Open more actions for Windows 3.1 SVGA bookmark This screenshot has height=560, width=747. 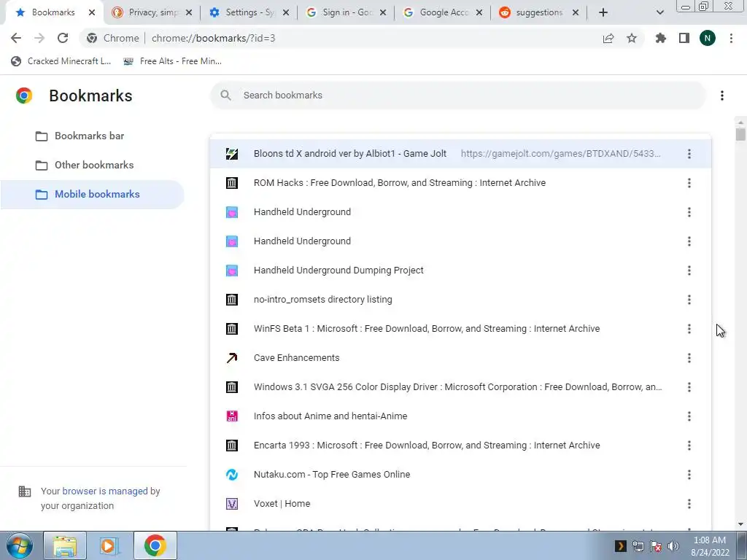coord(689,387)
